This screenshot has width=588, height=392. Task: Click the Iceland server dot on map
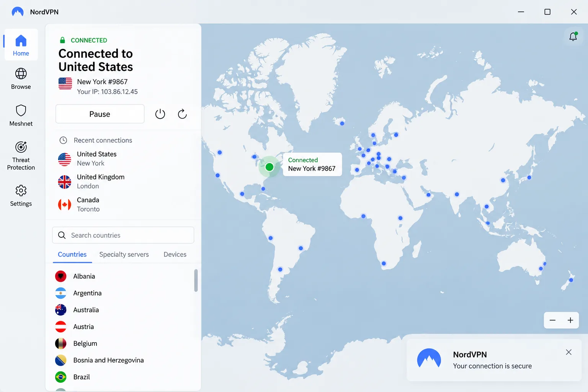(x=342, y=123)
